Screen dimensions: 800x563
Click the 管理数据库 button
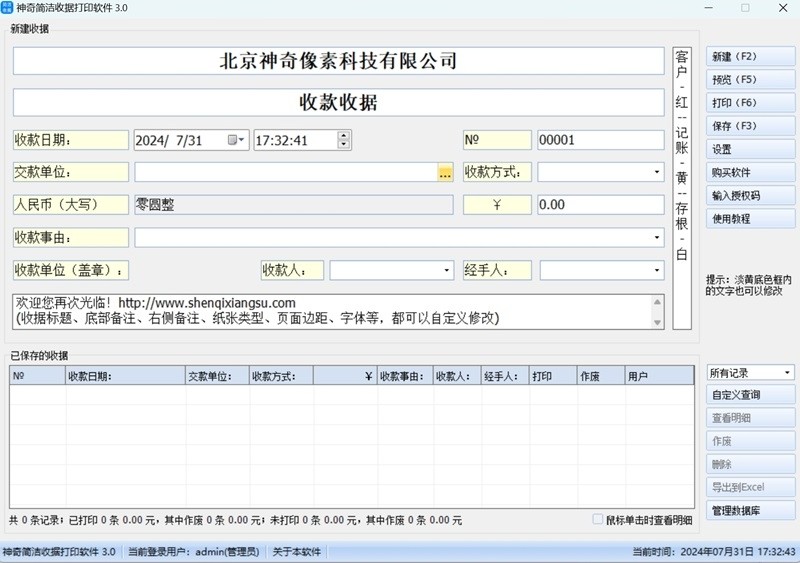750,511
